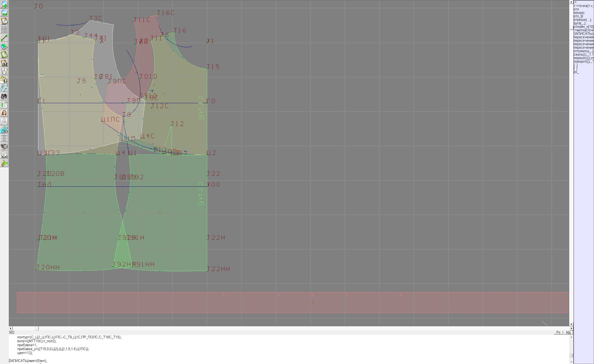The height and width of the screenshot is (364, 594).
Task: Choose 'ЗАПИСАТЬ' entry in command list
Action: (x=583, y=34)
